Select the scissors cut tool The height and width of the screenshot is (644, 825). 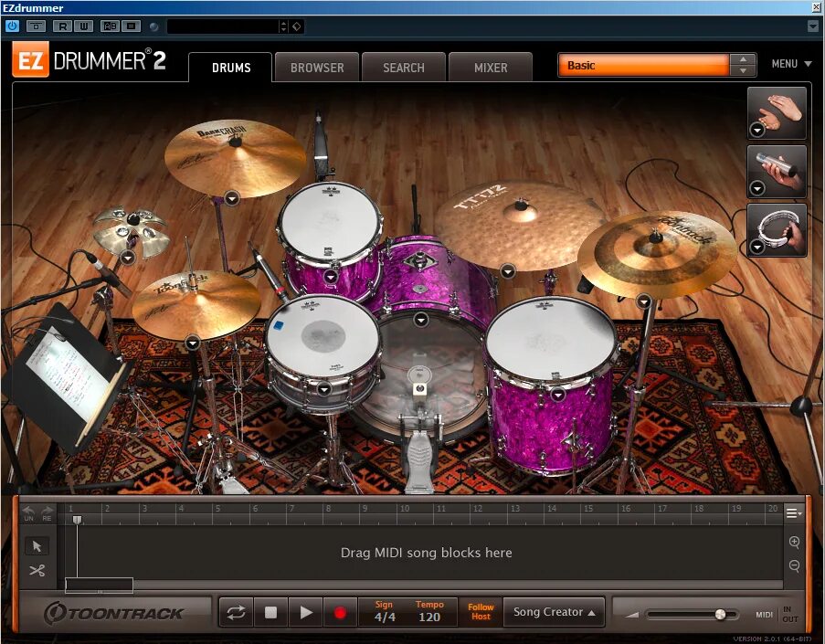(37, 569)
